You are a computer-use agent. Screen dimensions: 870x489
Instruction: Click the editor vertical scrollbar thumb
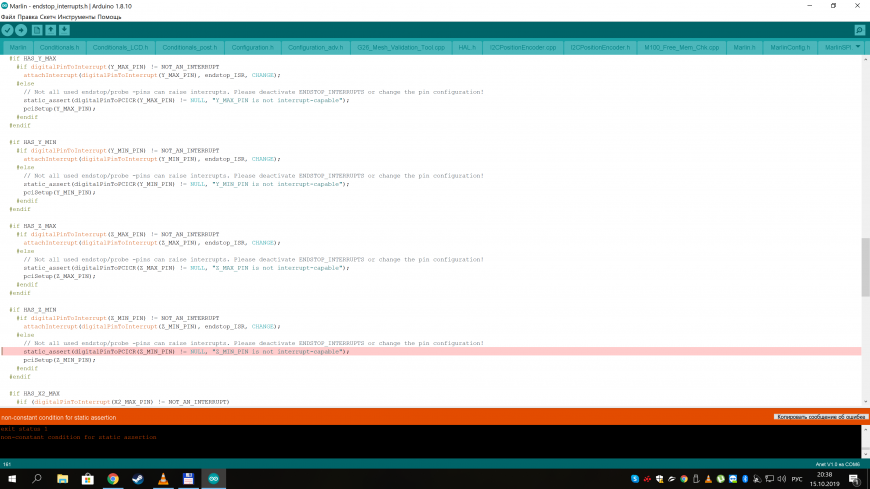coord(866,268)
